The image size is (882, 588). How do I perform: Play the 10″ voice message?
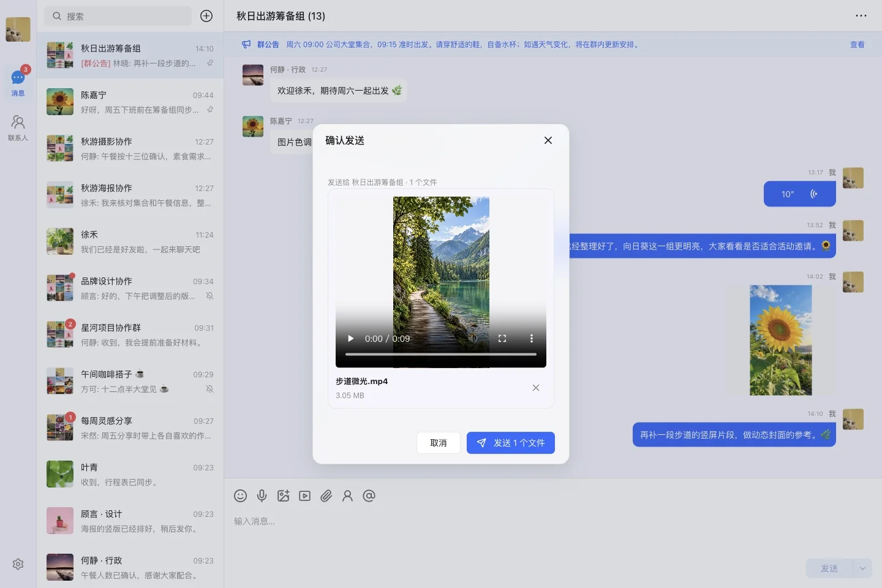(x=800, y=194)
